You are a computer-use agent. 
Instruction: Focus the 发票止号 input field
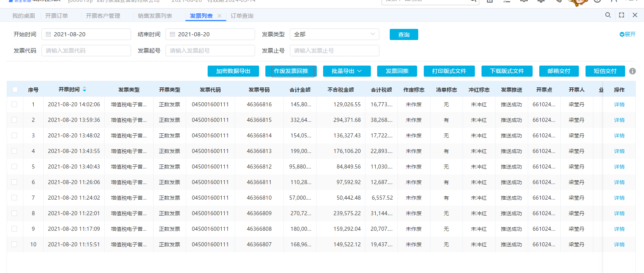(335, 51)
